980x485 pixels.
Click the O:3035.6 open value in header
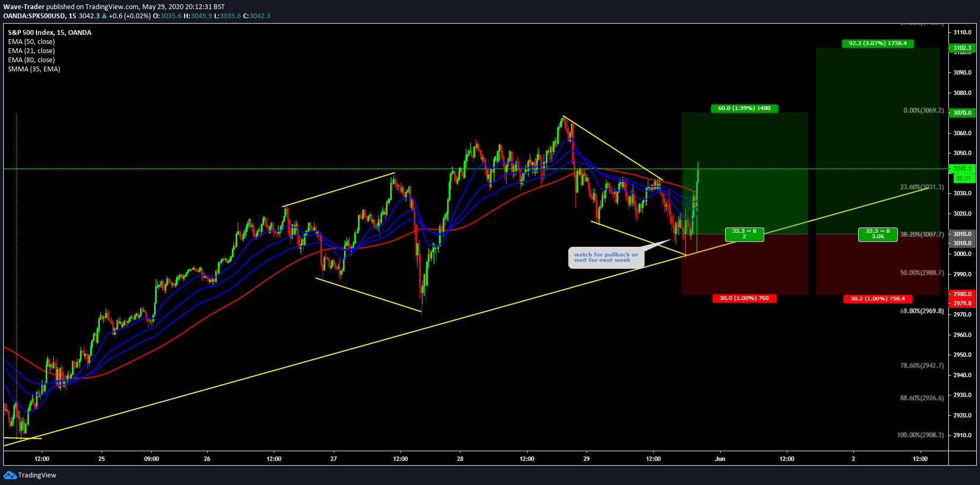pos(167,16)
